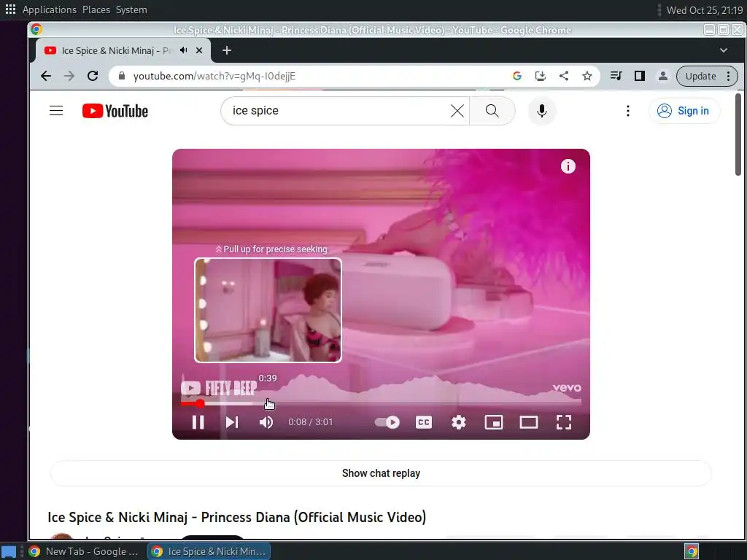Open Chrome profile icon
Screen dimensions: 747x560
pyautogui.click(x=662, y=76)
